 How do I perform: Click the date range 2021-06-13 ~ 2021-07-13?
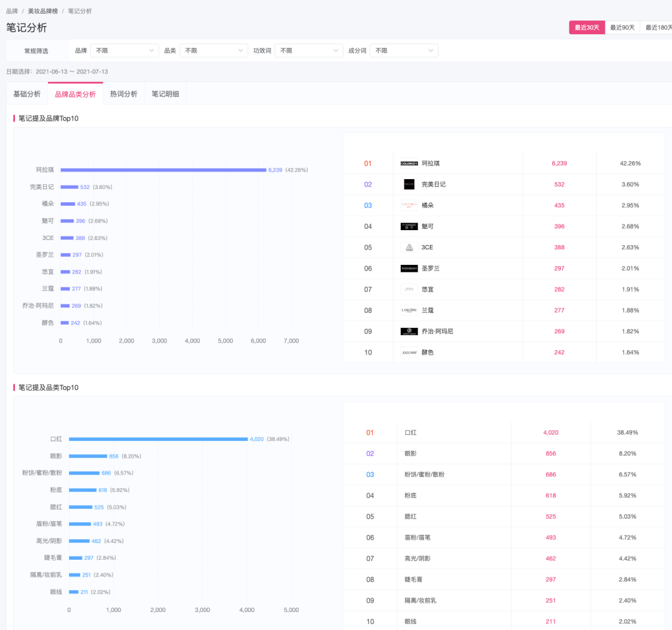point(72,72)
